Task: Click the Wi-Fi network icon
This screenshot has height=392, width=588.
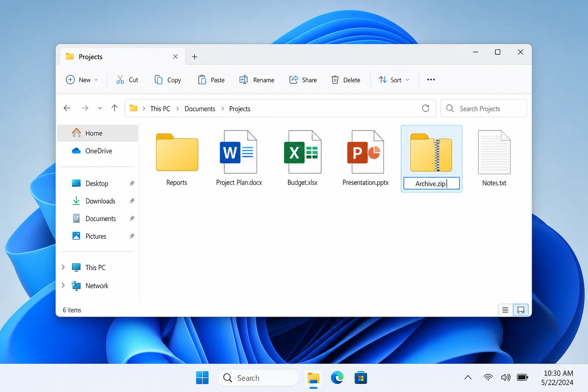Action: (x=488, y=377)
